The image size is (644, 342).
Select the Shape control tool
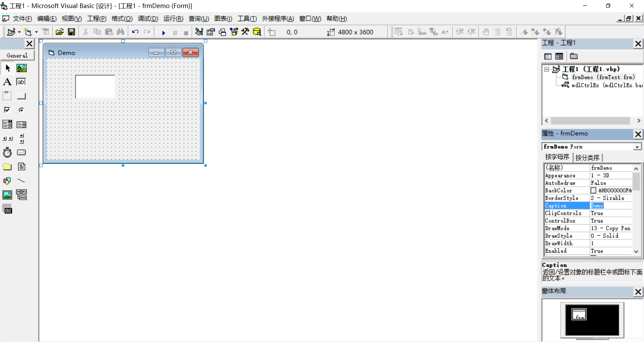click(x=7, y=181)
